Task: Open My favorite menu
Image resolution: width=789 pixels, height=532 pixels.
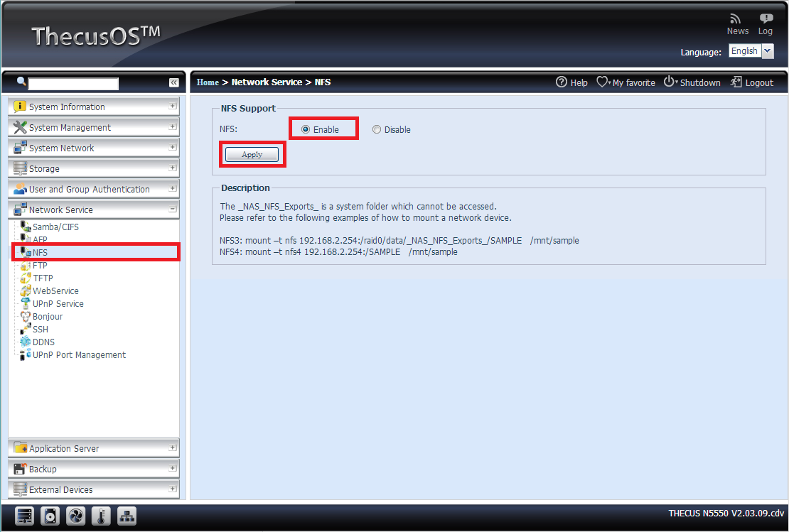Action: coord(626,82)
